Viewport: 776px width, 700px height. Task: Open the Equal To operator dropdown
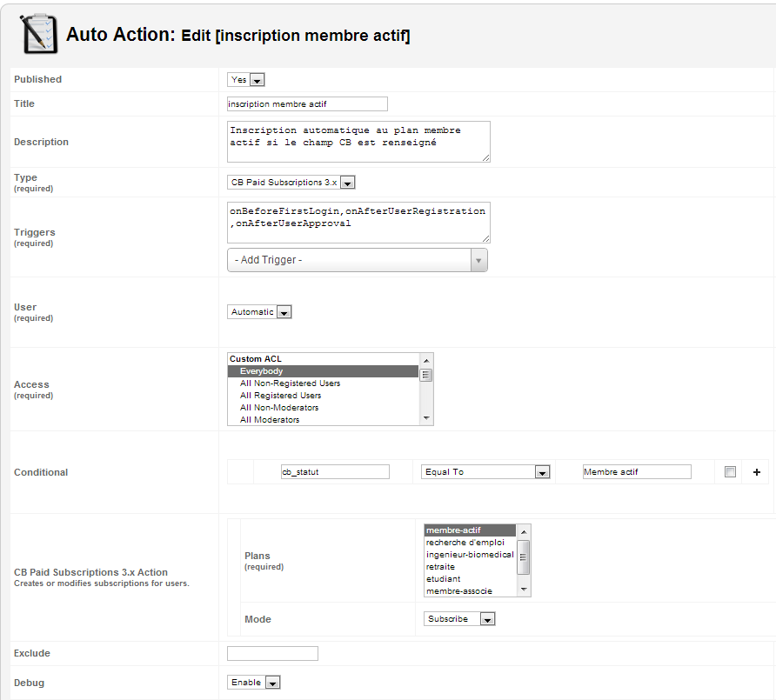[485, 472]
